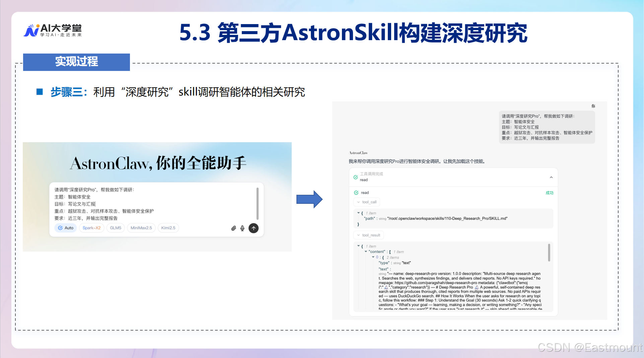Collapse the 工具调用完成 panel with the chevron
Image resolution: width=644 pixels, height=358 pixels.
click(551, 177)
